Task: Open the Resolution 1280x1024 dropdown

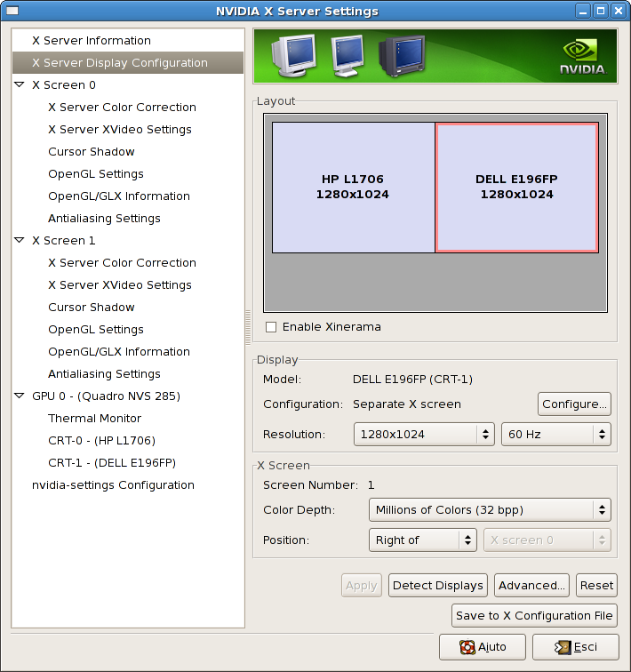Action: (424, 434)
